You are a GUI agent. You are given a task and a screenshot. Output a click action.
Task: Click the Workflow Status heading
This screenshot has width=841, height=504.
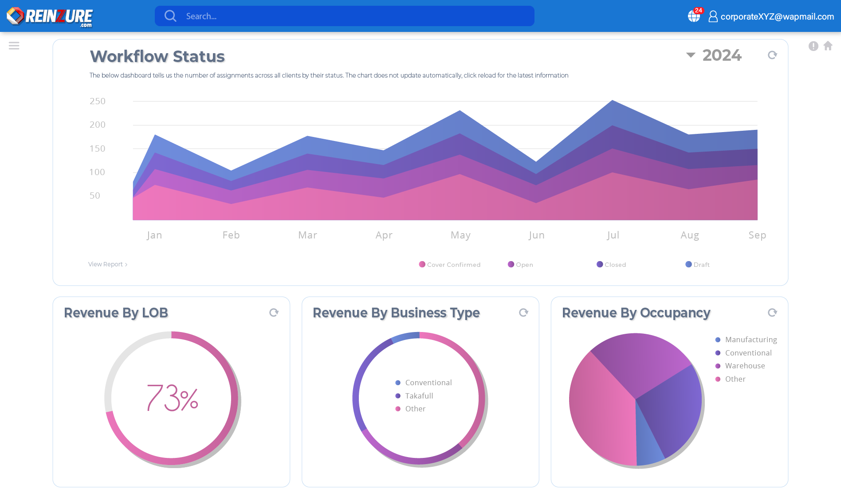pos(157,56)
